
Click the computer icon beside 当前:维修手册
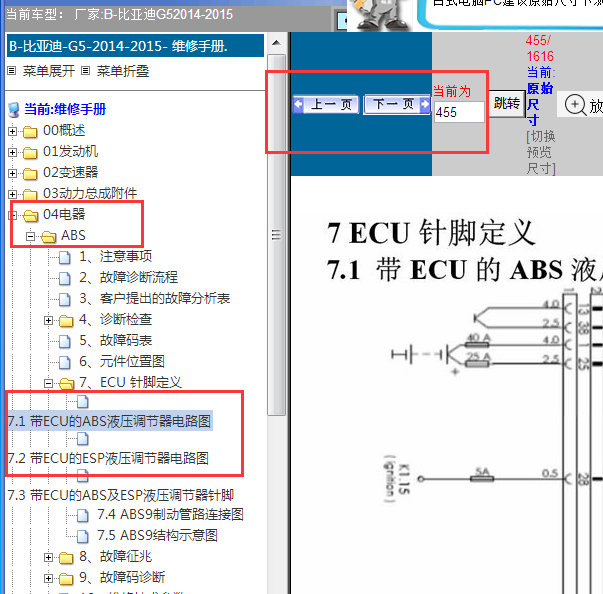(x=14, y=110)
